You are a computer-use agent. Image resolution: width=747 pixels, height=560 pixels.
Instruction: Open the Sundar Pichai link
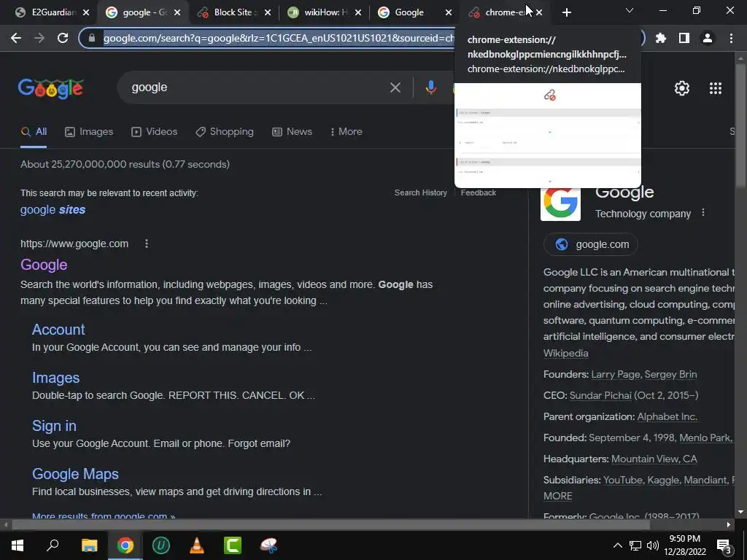point(600,395)
